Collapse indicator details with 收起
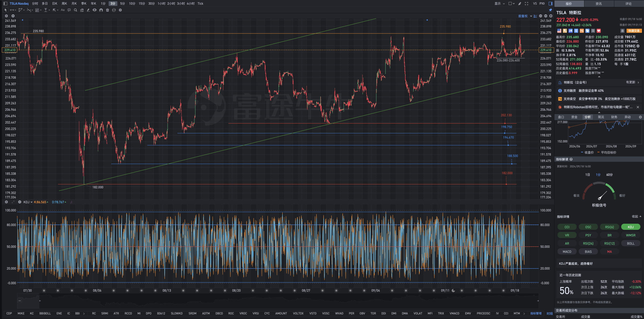The width and height of the screenshot is (644, 319). 636,217
